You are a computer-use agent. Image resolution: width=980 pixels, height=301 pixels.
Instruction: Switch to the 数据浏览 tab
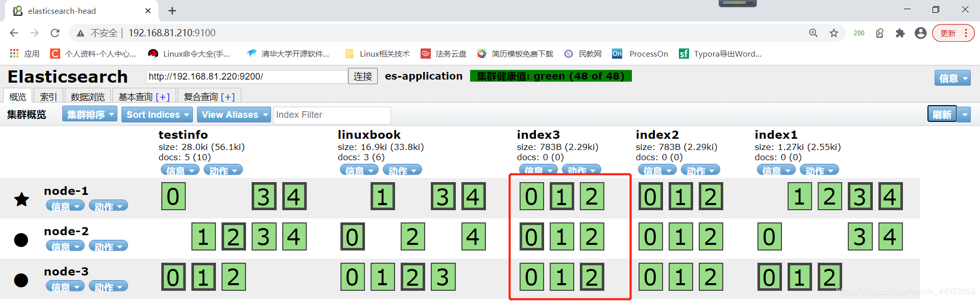[x=88, y=96]
